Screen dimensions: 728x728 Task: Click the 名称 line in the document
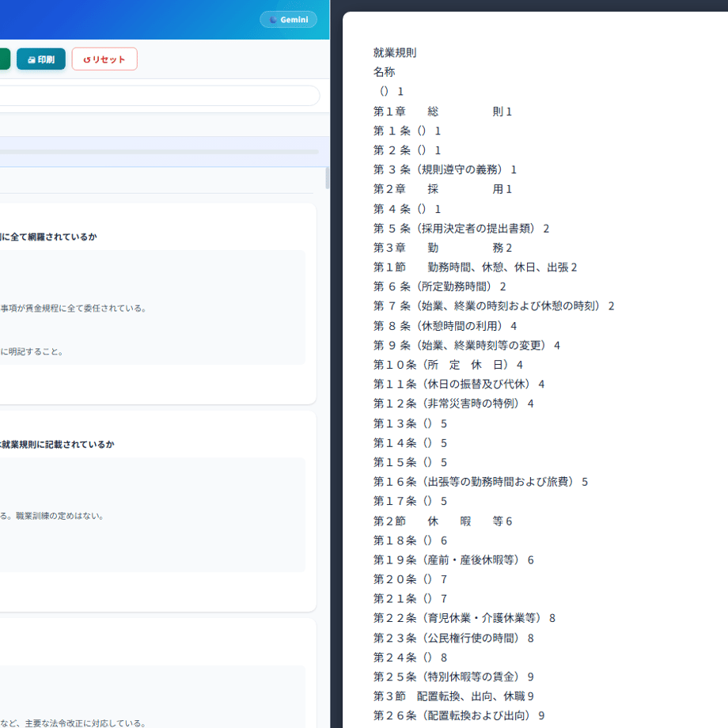tap(384, 73)
